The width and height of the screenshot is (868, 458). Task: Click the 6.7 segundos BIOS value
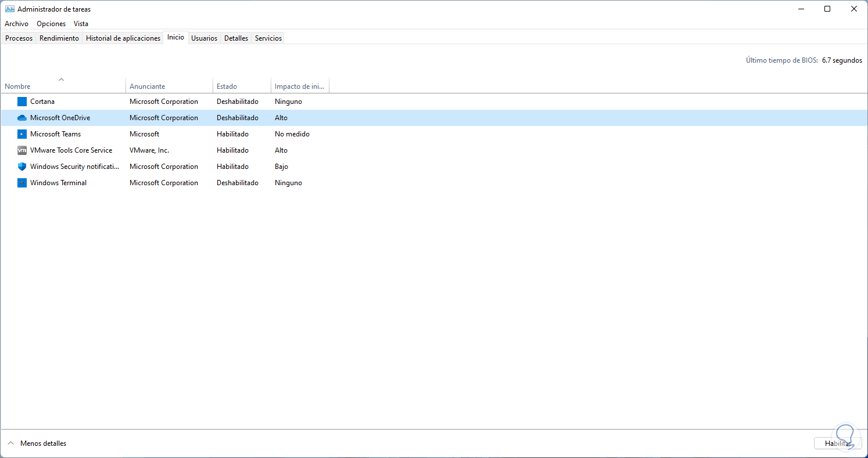tap(842, 60)
